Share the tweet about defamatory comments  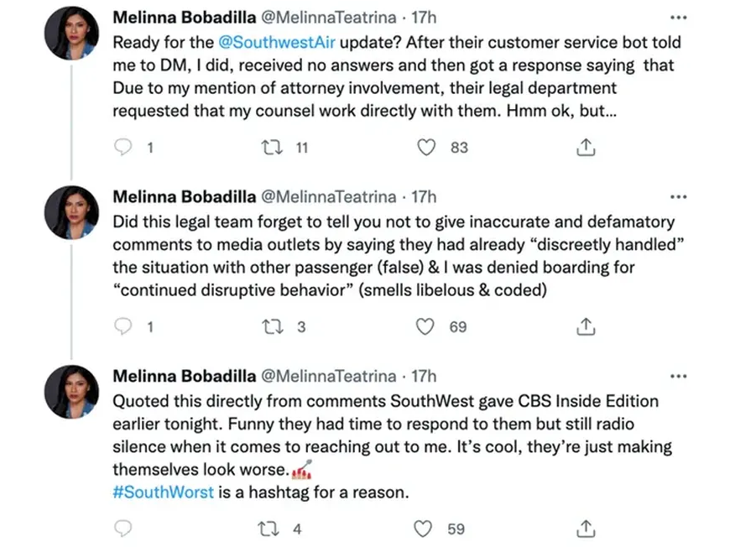click(x=587, y=327)
